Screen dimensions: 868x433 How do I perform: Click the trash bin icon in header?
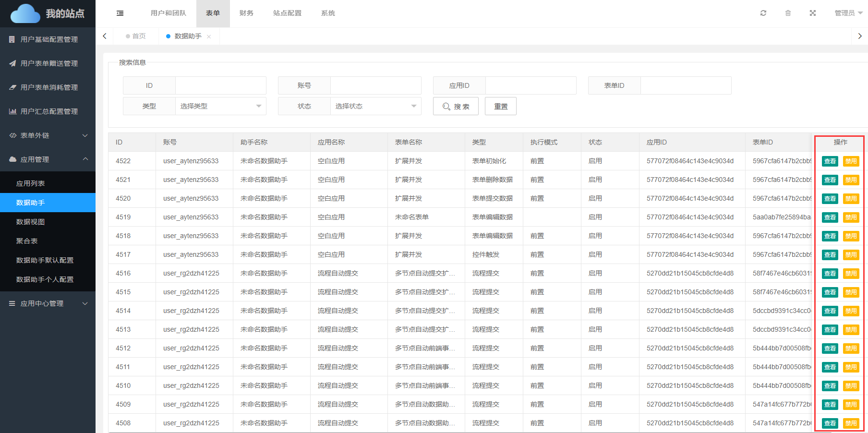point(788,13)
